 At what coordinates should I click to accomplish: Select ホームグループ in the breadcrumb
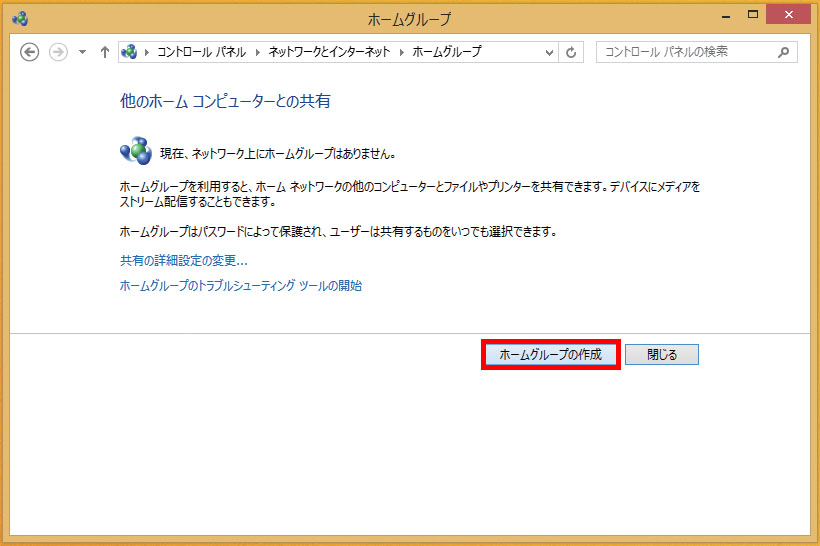[x=447, y=52]
